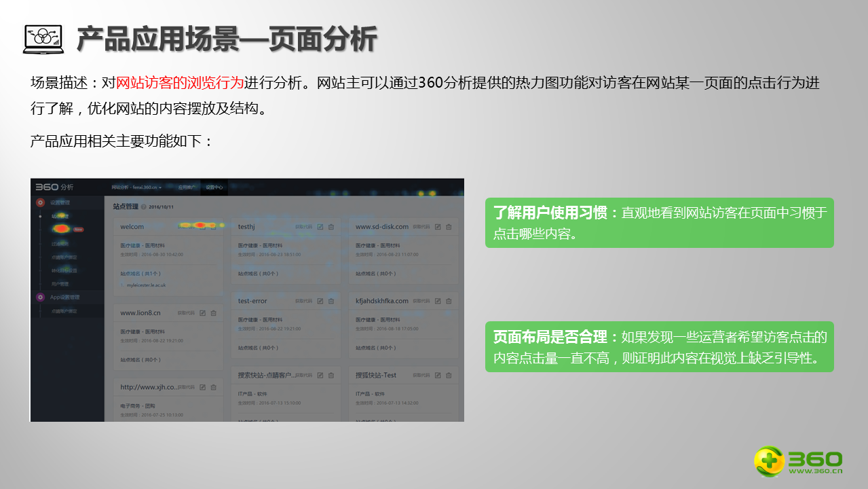This screenshot has width=868, height=489.
Task: Click the trash icon on www.lion8.cn card
Action: click(x=213, y=313)
